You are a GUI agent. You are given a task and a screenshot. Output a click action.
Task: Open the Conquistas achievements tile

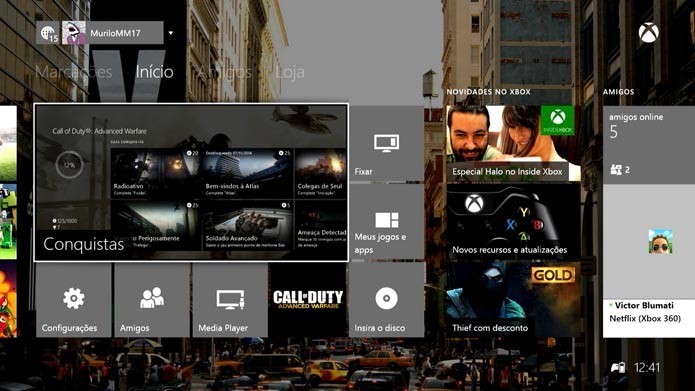click(191, 183)
